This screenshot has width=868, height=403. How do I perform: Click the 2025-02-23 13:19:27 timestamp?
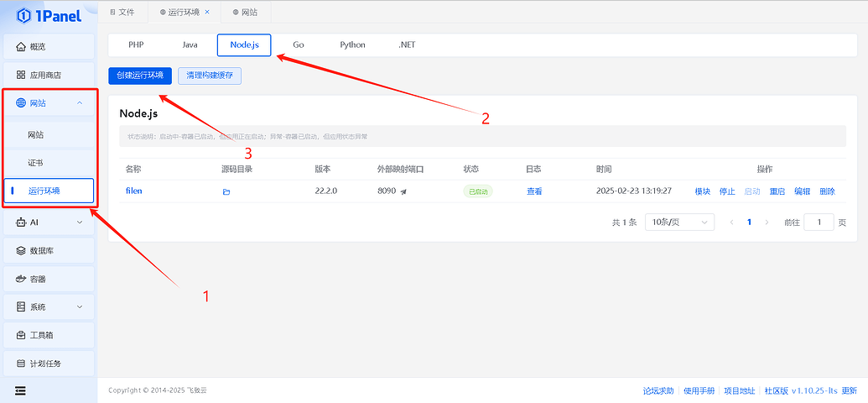[634, 191]
